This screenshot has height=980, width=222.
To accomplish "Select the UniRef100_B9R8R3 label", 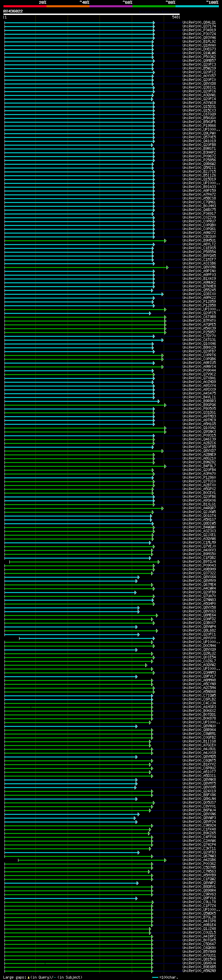I will pos(199,401).
